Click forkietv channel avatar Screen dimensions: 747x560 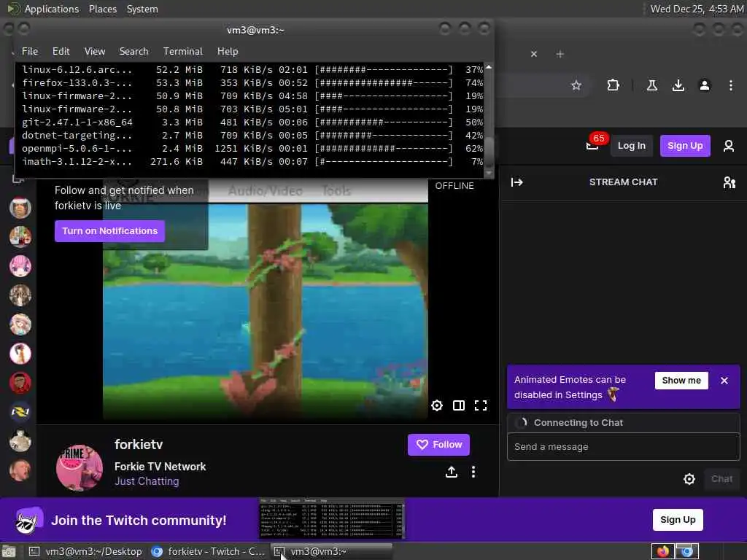79,467
